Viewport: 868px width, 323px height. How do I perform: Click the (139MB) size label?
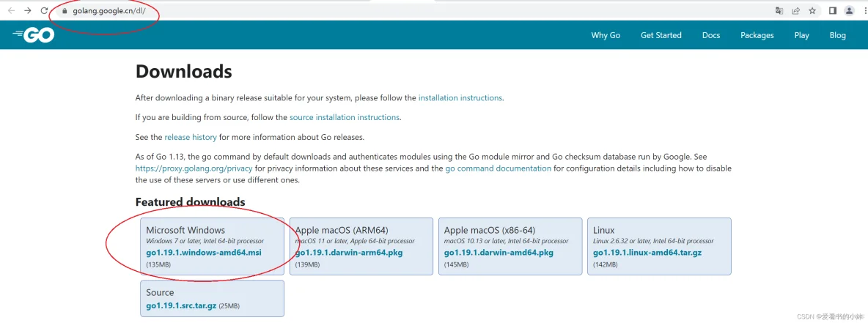(x=307, y=265)
